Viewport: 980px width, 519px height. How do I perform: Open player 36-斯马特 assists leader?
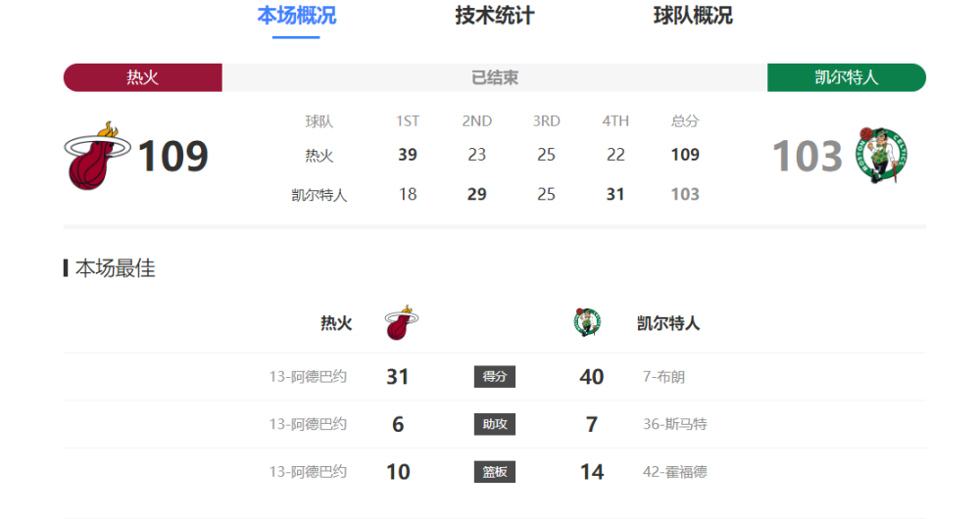coord(674,424)
